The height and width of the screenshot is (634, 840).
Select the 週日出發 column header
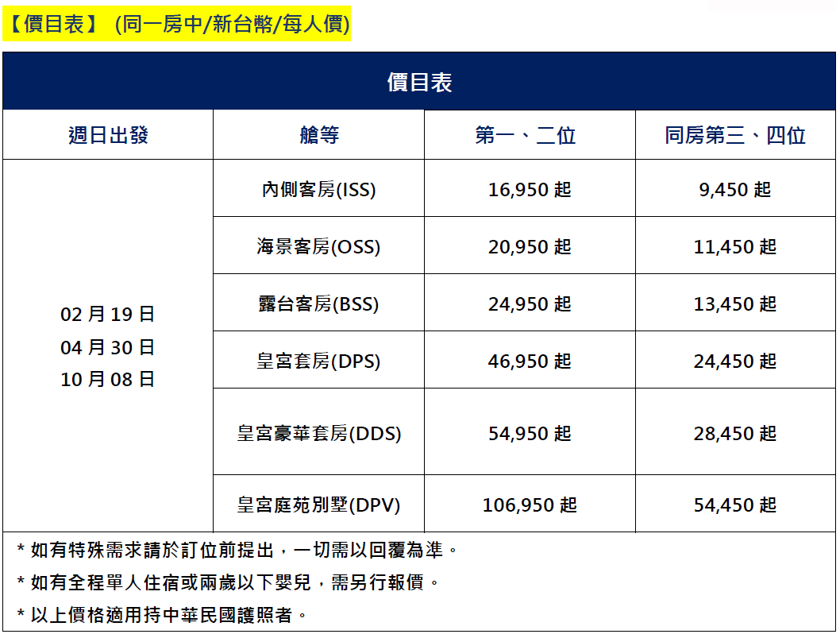pos(108,135)
